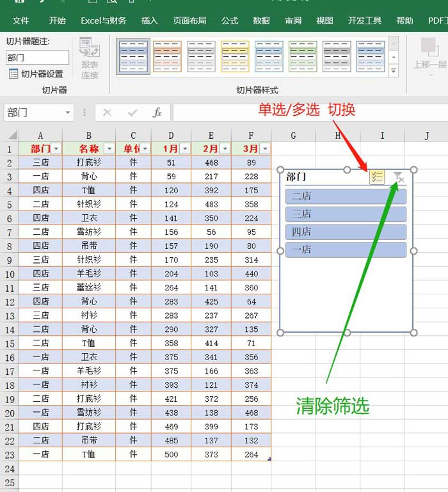Select 二店 in the 部门 slicer

click(346, 196)
